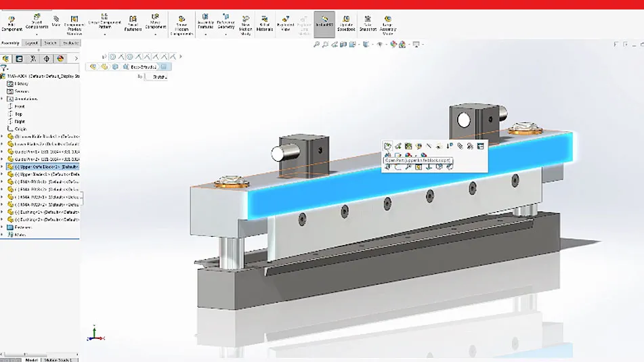Click Properties icon at context toolbar end
Image resolution: width=644 pixels, height=362 pixels.
tap(481, 146)
